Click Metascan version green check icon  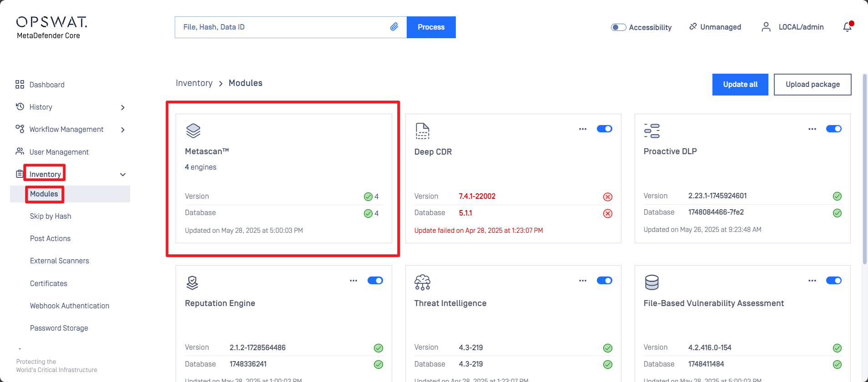(368, 196)
